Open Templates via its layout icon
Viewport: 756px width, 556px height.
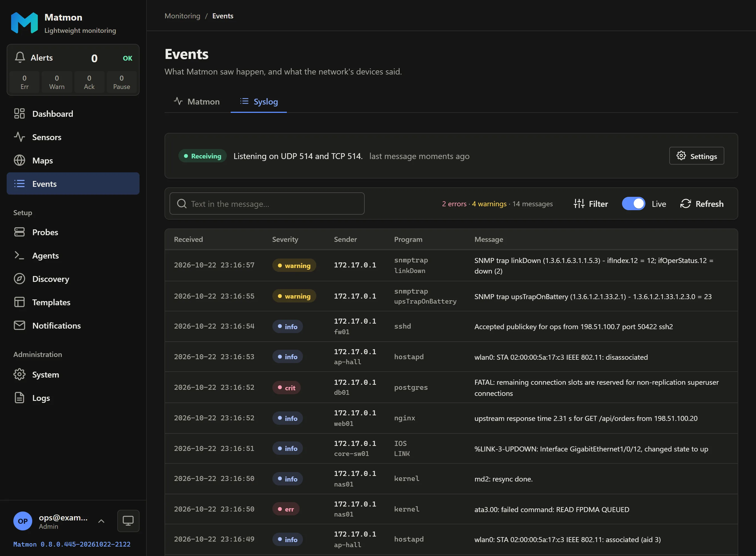[x=19, y=302]
